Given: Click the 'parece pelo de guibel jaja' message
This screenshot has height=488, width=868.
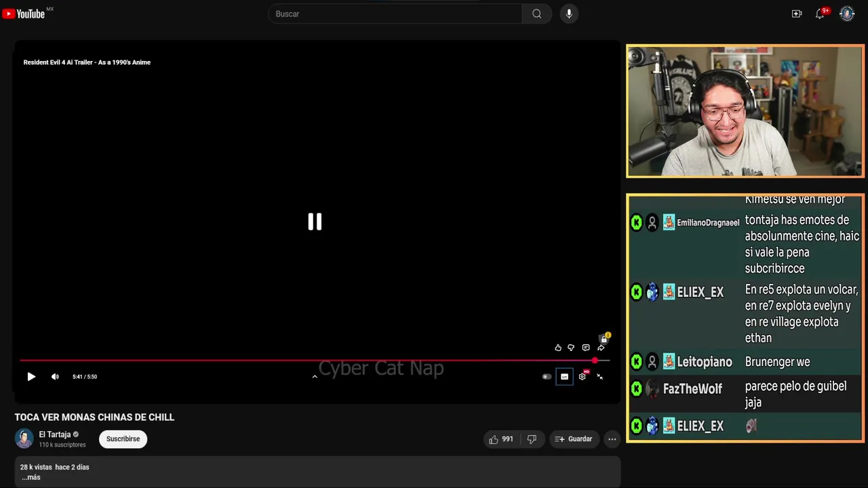Looking at the screenshot, I should point(795,394).
